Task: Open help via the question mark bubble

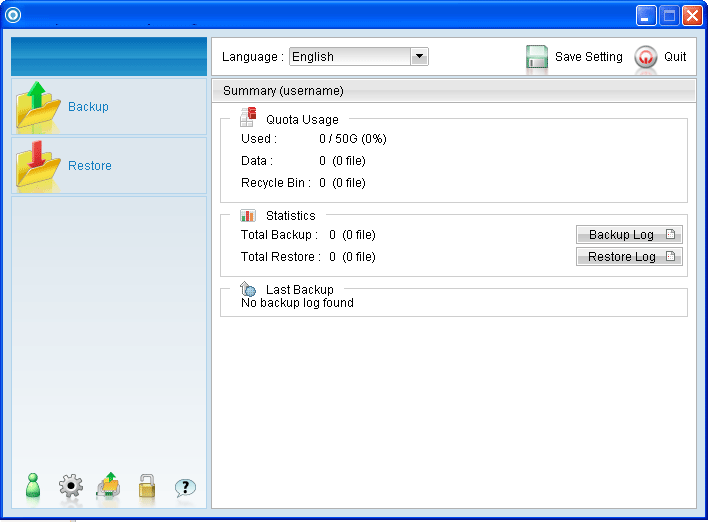Action: [185, 487]
